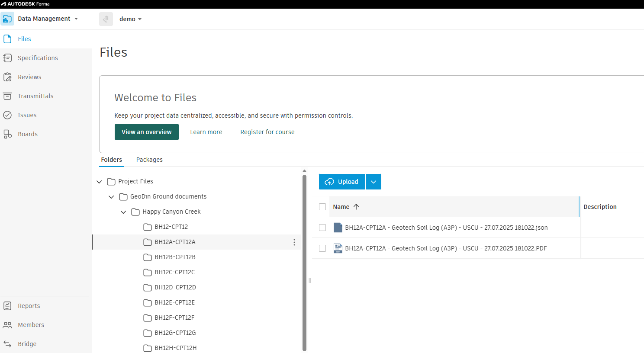This screenshot has width=644, height=353.
Task: Open the Data Management module dropdown
Action: pyautogui.click(x=76, y=19)
